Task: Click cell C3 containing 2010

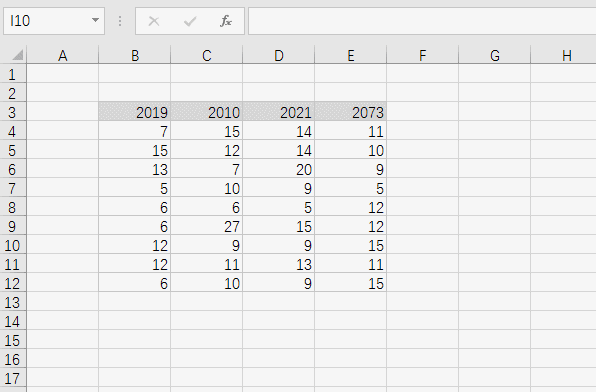Action: [206, 112]
